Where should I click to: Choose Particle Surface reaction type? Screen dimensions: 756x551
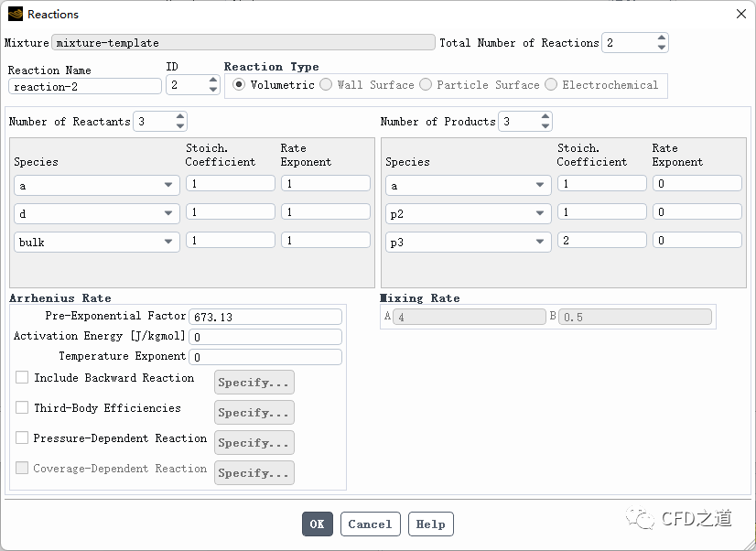point(426,85)
